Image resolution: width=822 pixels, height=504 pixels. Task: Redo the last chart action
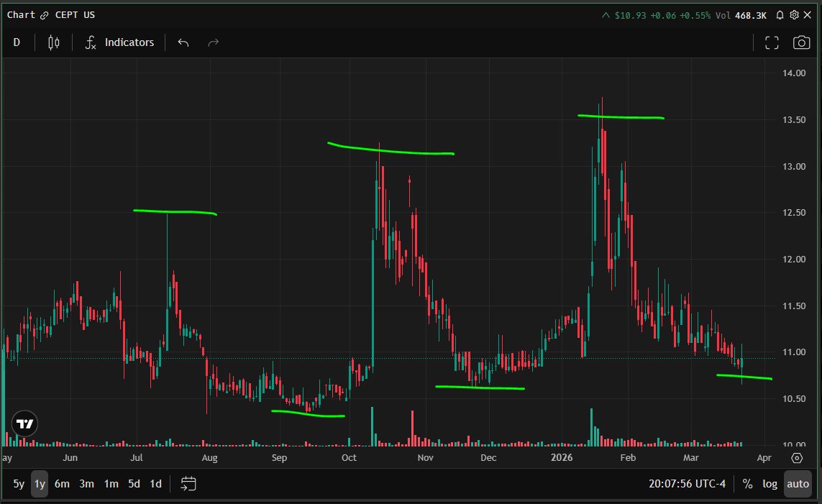[213, 42]
